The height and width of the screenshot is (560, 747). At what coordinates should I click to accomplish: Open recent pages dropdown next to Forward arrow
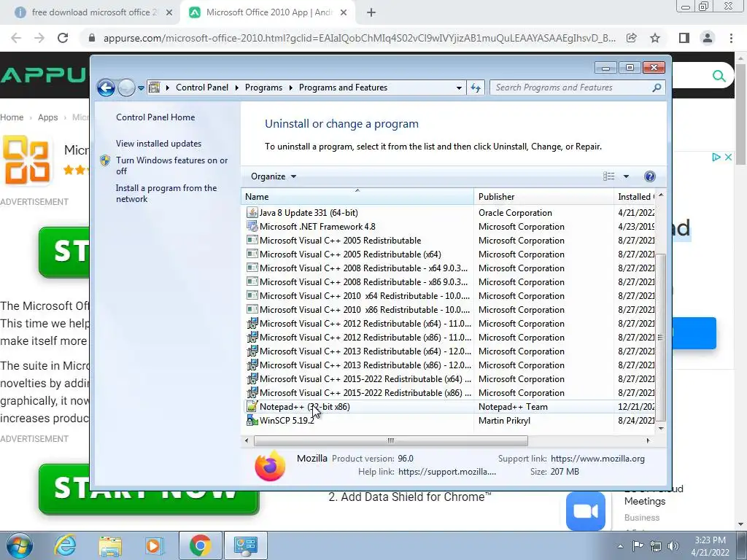click(x=141, y=87)
